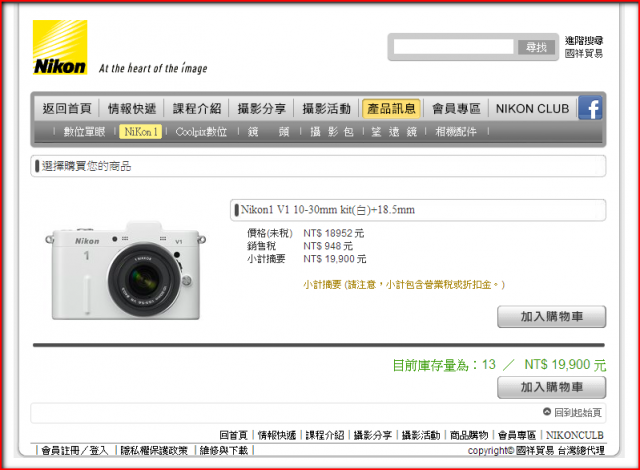Open 維修與下載 footer link

tap(224, 450)
